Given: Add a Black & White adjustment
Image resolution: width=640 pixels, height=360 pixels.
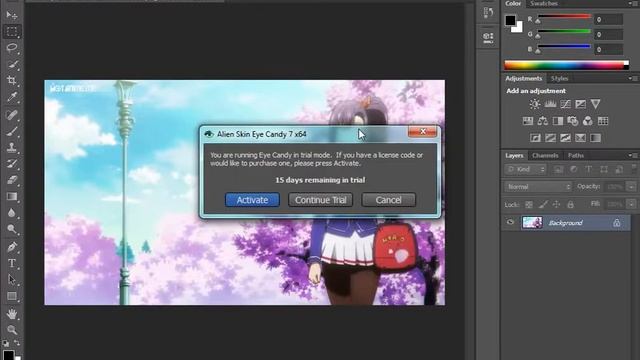Looking at the screenshot, I should tap(558, 121).
